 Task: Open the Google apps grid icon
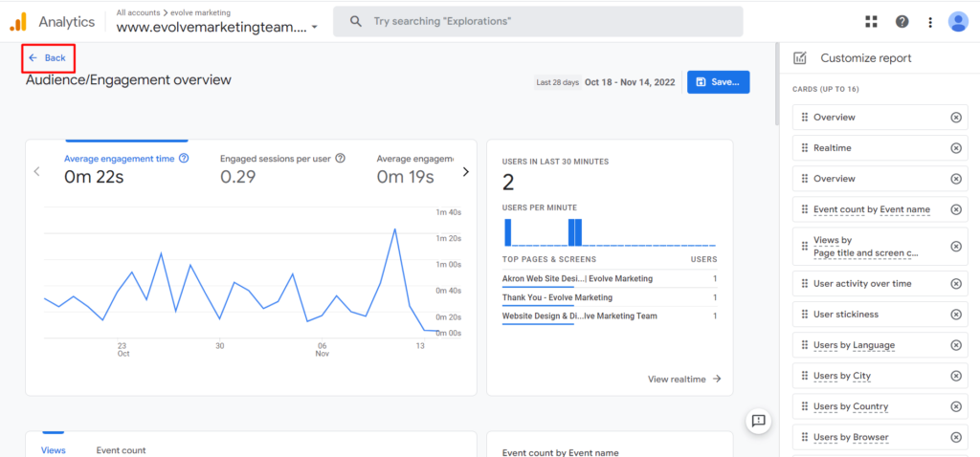click(x=871, y=22)
